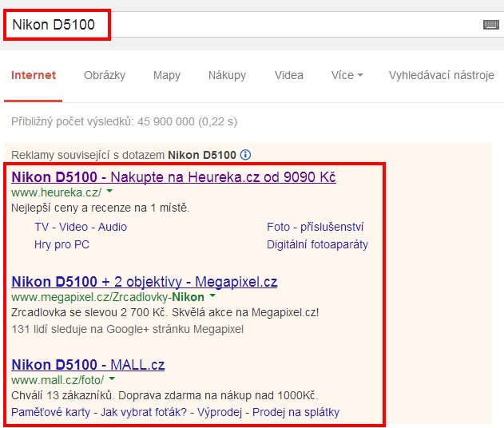Screen dimensions: 504x428
Task: Open the Heureka.cz Nikon D5100 ad title
Action: click(173, 177)
